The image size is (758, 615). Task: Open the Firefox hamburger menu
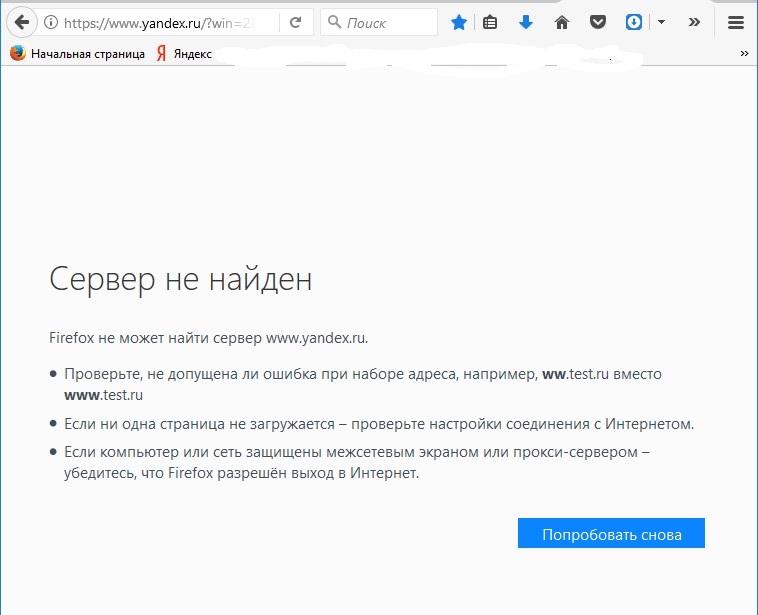click(x=736, y=22)
